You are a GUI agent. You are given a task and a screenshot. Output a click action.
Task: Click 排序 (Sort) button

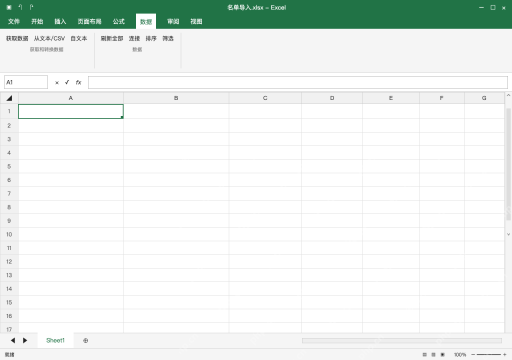coord(151,38)
